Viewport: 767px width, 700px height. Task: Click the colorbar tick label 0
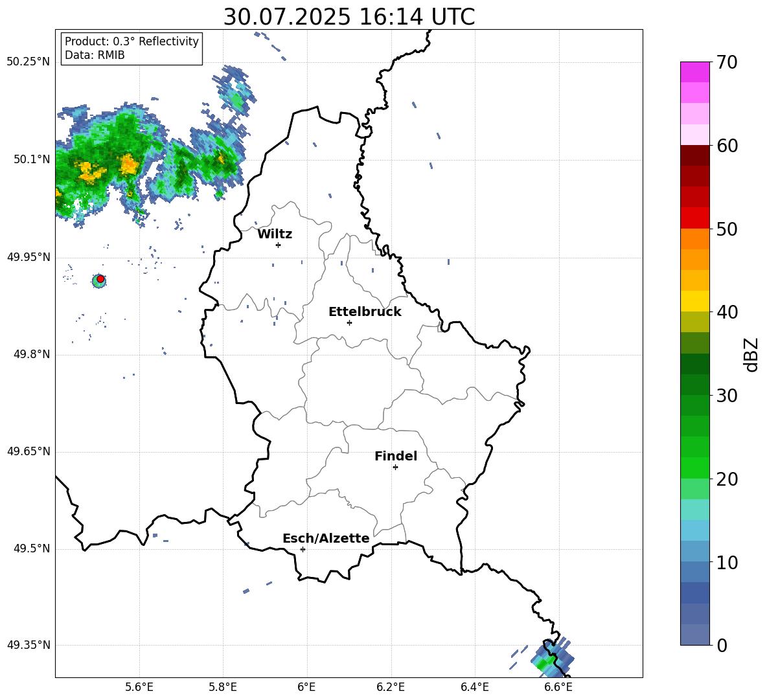coord(722,645)
